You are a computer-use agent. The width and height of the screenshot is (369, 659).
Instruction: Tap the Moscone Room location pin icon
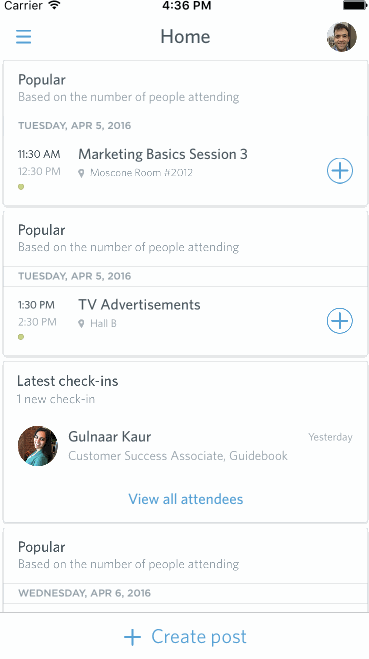click(82, 173)
